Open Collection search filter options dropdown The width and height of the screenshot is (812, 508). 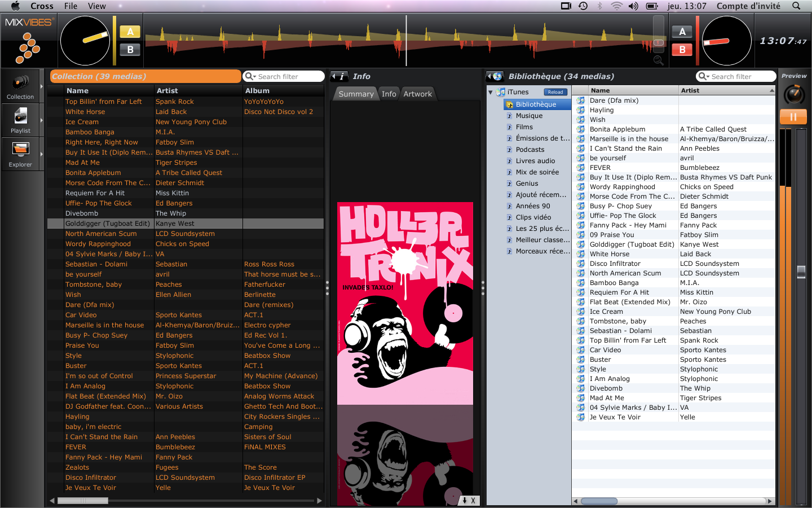[250, 76]
